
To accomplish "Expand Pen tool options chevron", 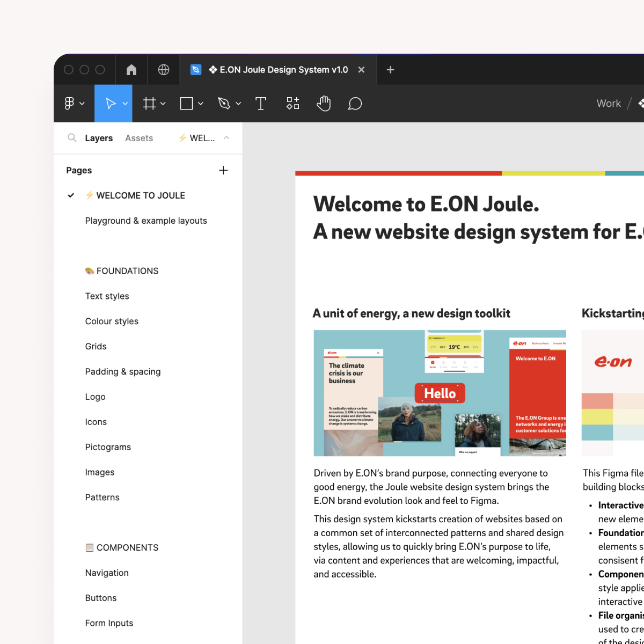I will click(x=238, y=104).
